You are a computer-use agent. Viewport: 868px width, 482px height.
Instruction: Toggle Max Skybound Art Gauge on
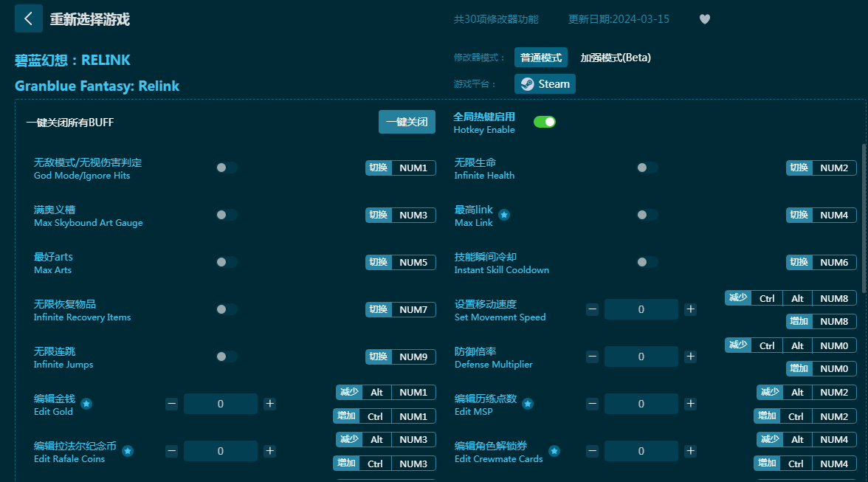tap(227, 215)
